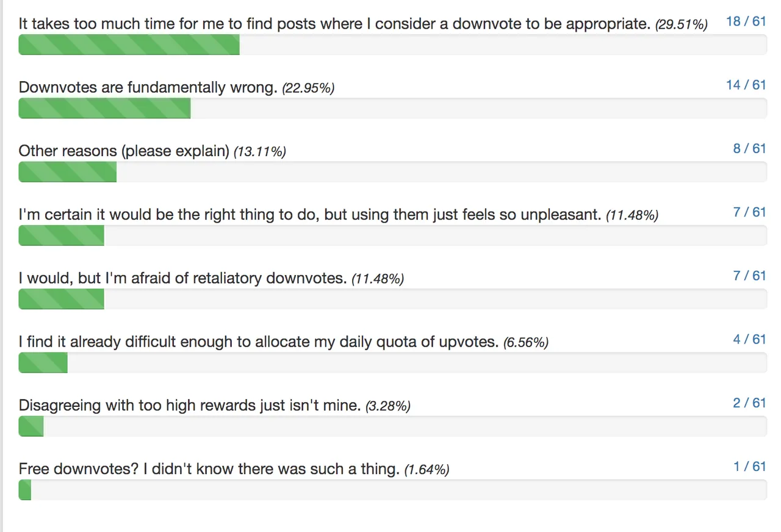Click 'It takes too much time' option text
Viewport: 781px width, 532px height.
point(334,24)
